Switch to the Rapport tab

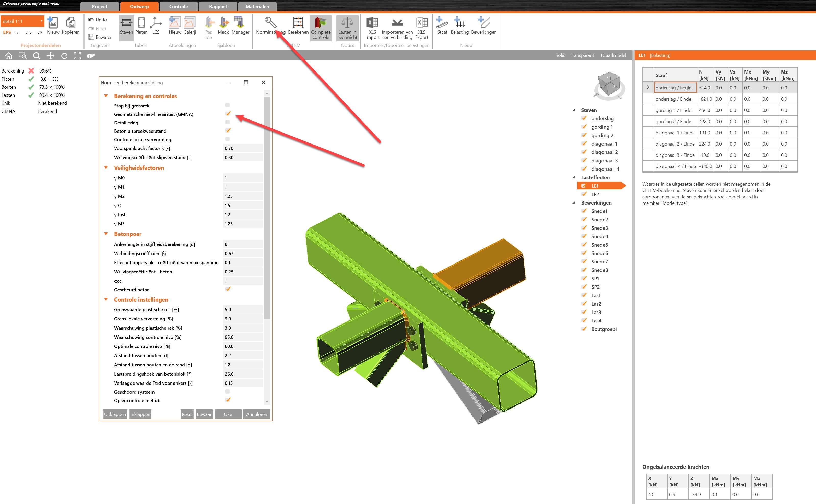click(218, 6)
